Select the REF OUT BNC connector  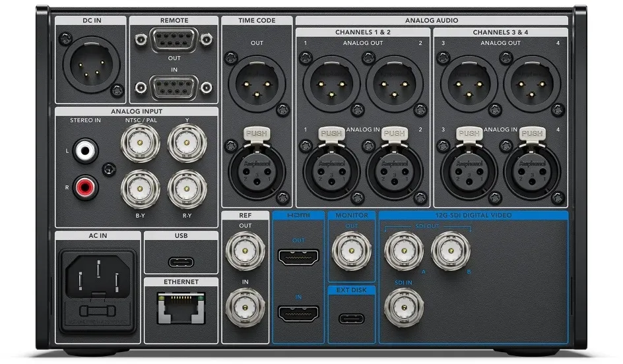tap(245, 251)
